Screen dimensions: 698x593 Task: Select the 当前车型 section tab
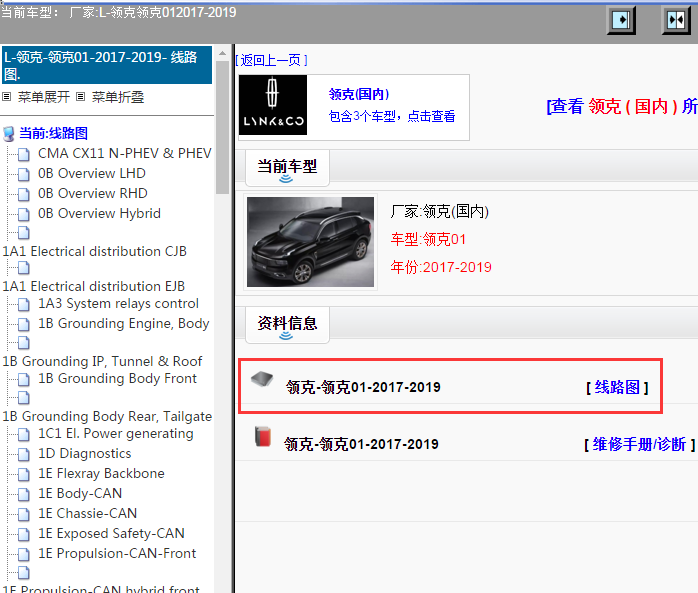(287, 167)
